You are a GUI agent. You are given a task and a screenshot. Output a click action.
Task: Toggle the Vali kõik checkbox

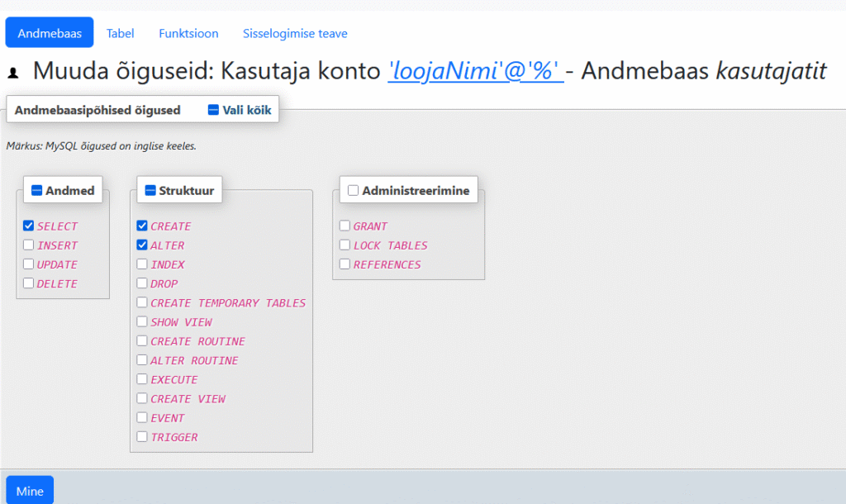click(x=213, y=110)
